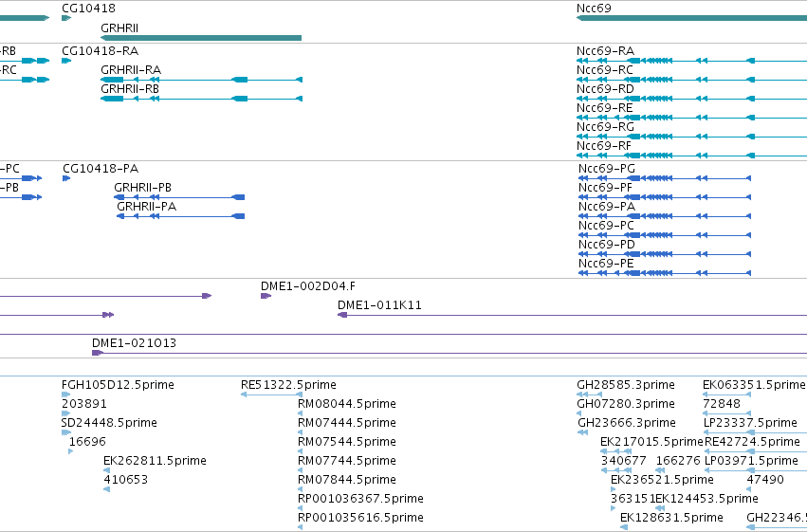Click the DME1-011K11 feature label
This screenshot has height=532, width=807.
379,305
